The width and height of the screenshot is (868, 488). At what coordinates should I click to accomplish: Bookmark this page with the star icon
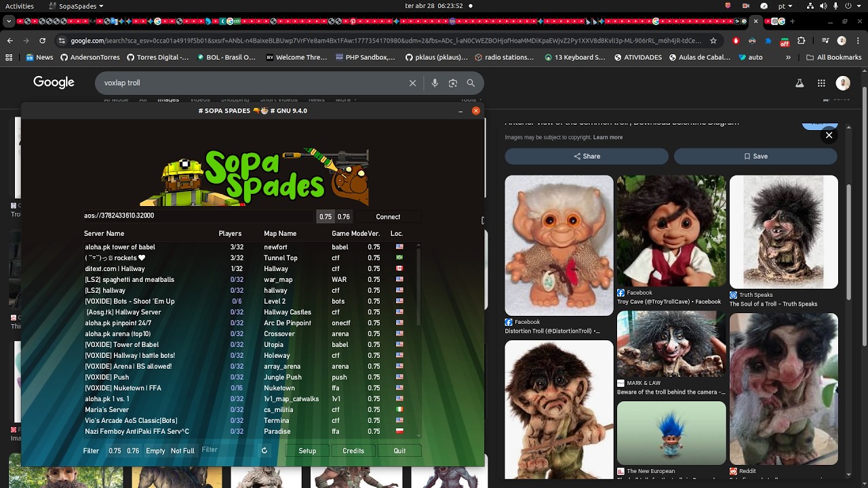tap(713, 41)
